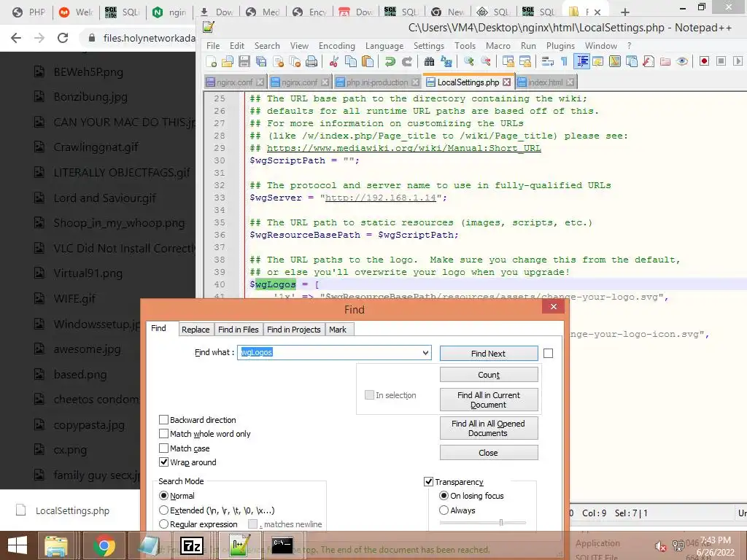The width and height of the screenshot is (747, 560).
Task: Open 7-Zip from the taskbar
Action: coord(192,545)
